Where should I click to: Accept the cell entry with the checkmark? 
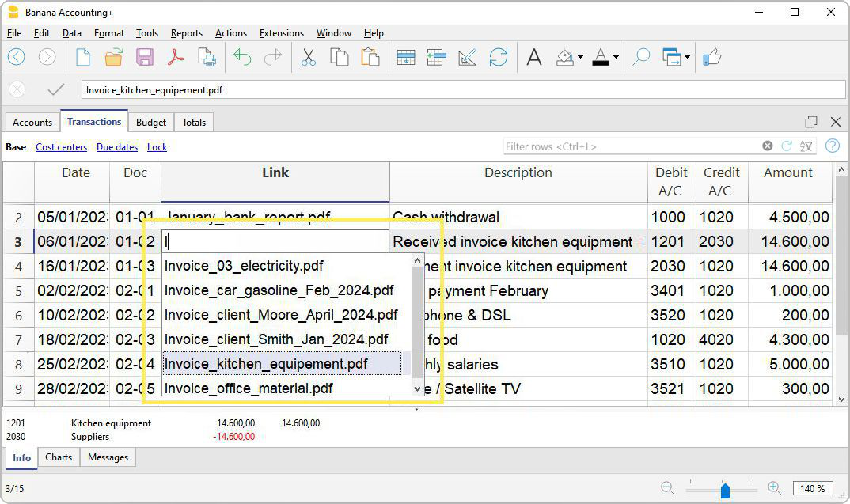[55, 89]
